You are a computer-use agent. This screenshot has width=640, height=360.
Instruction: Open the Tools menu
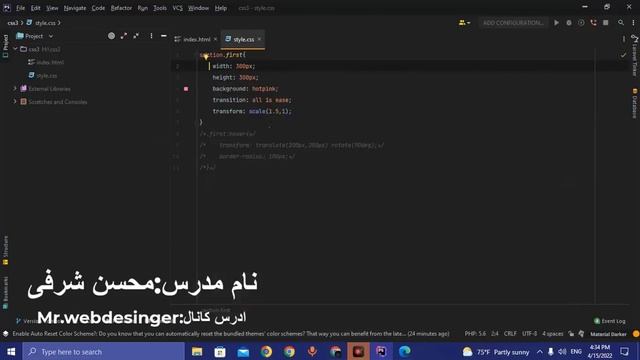(160, 8)
